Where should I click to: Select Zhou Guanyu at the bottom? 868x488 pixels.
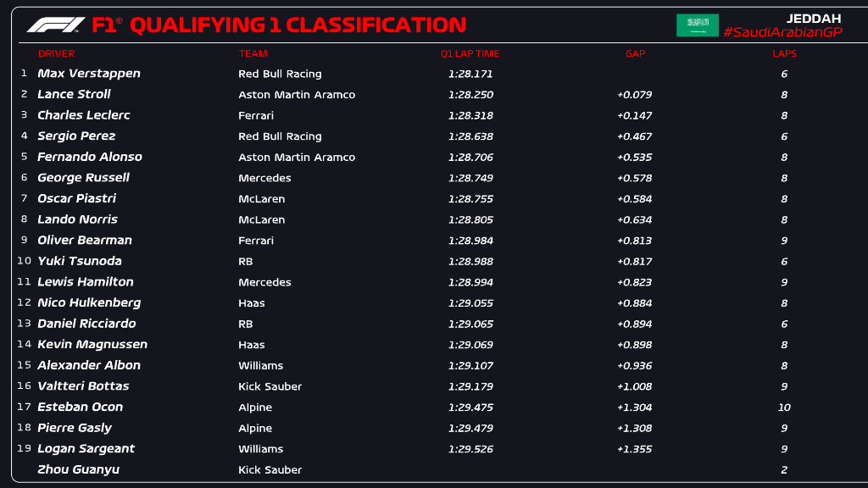(x=78, y=469)
